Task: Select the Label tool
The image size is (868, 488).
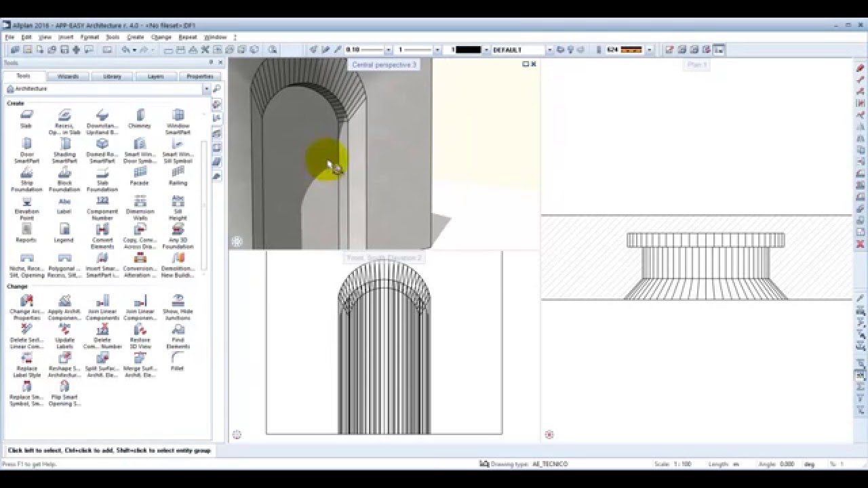Action: [x=64, y=205]
